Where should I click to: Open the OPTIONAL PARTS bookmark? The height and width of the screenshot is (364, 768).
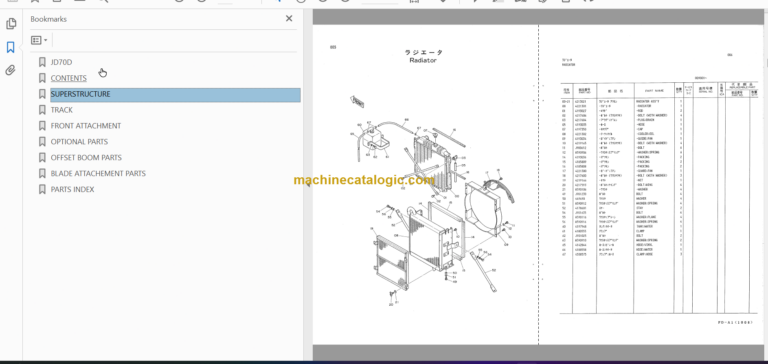[x=79, y=142]
